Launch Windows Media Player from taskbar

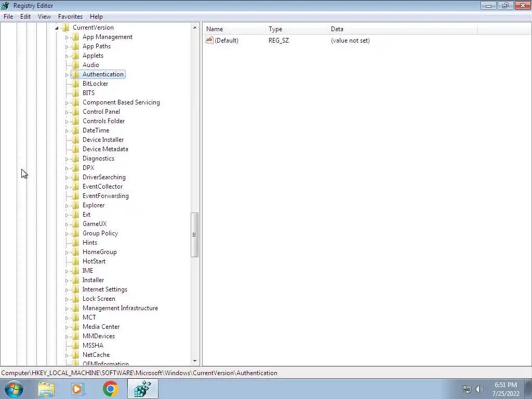point(78,389)
